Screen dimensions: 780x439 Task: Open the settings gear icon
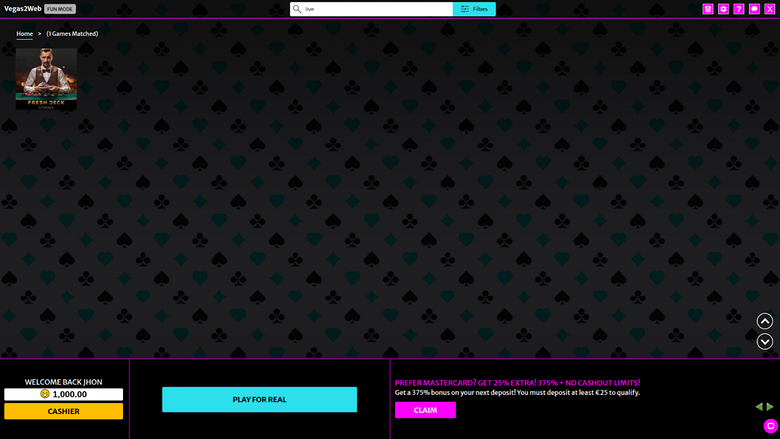click(x=723, y=9)
